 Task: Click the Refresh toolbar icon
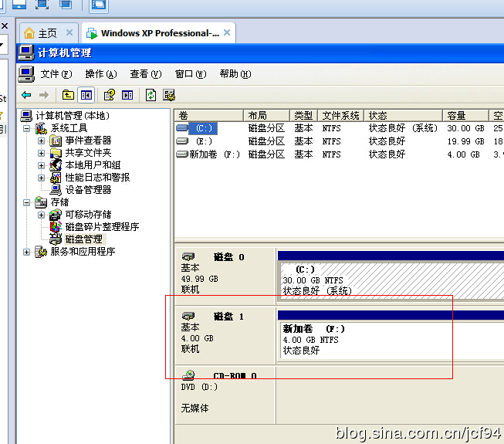[151, 95]
